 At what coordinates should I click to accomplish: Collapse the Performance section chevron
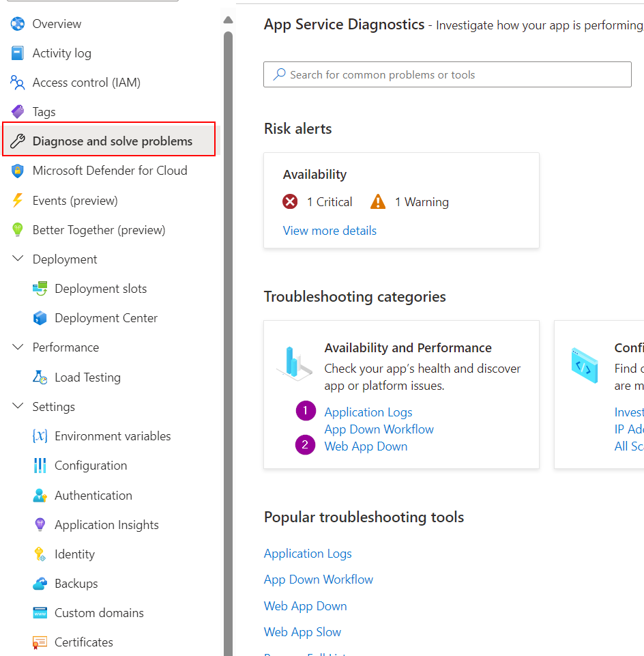[18, 347]
